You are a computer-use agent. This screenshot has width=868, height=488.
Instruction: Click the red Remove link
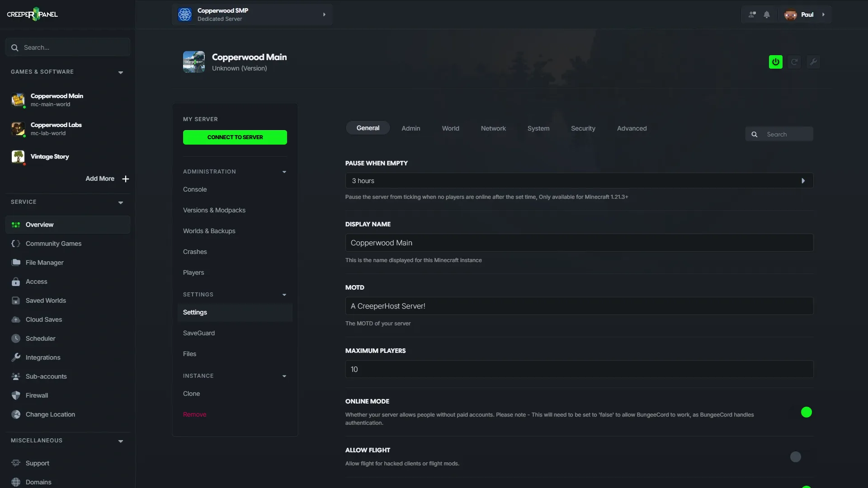pyautogui.click(x=194, y=414)
